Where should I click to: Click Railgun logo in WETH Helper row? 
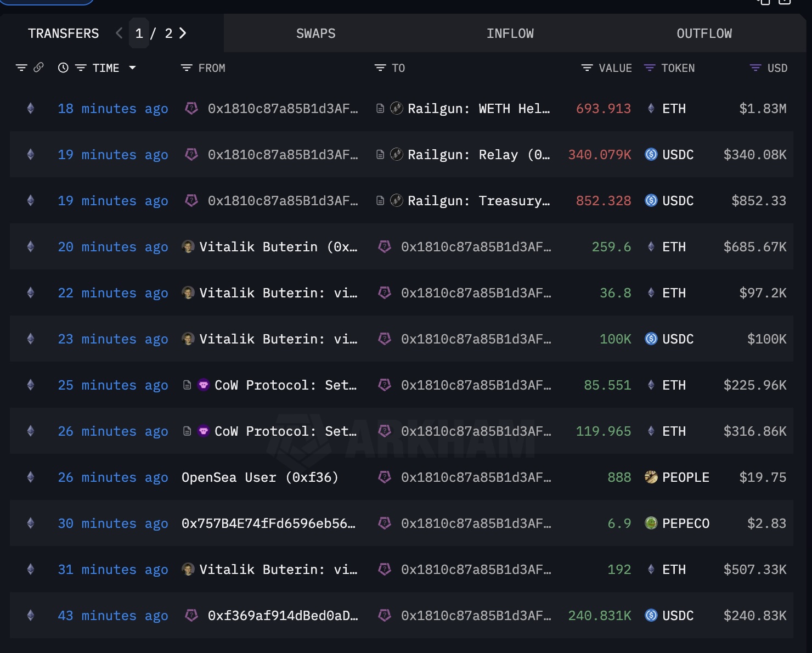[397, 108]
